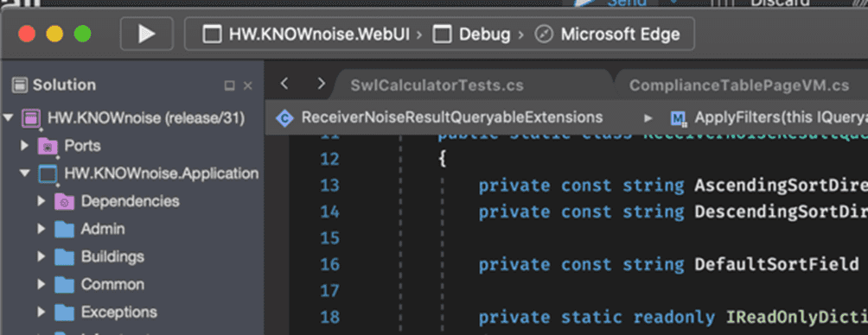Switch to SwlCalculatorTests.cs tab

[x=437, y=85]
